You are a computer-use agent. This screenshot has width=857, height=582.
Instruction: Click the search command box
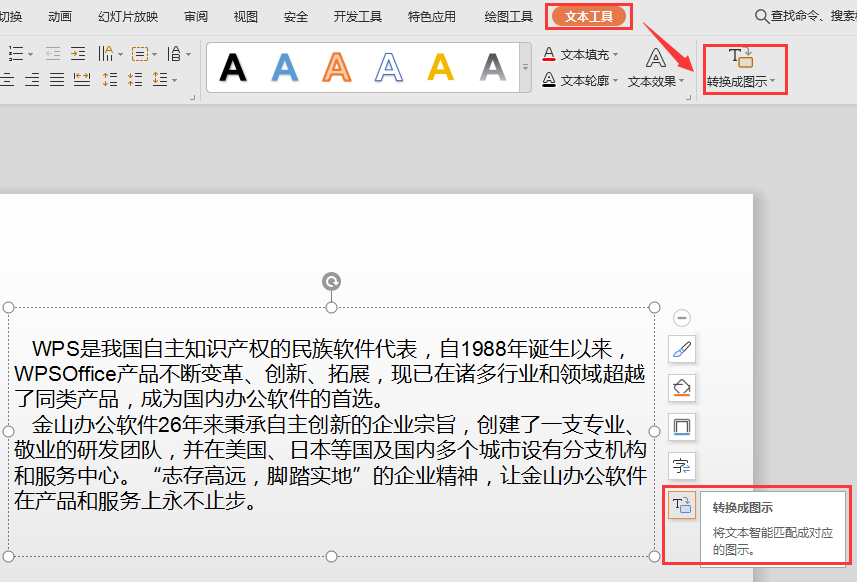[806, 16]
